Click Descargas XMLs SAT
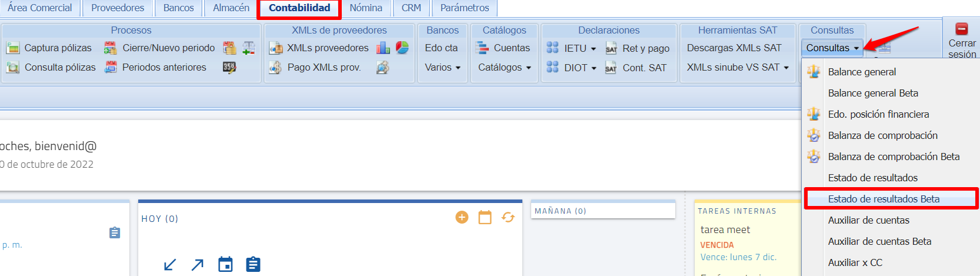The height and width of the screenshot is (276, 980). coord(734,48)
